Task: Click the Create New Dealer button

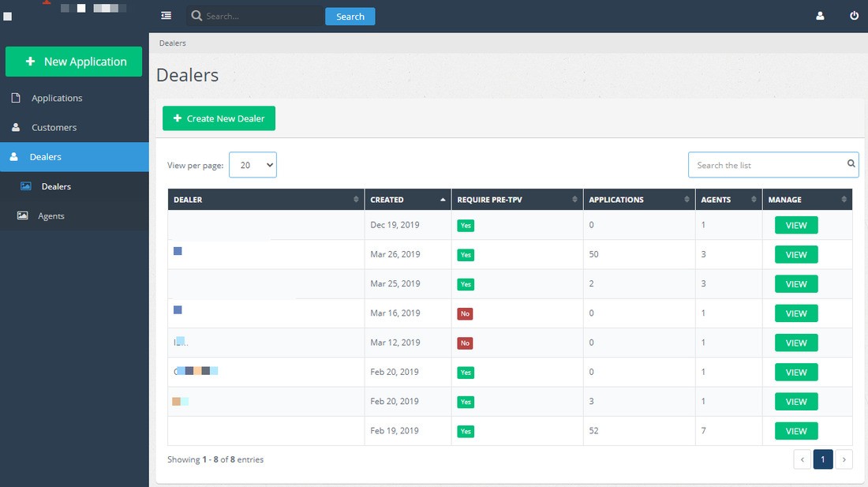Action: [x=219, y=118]
